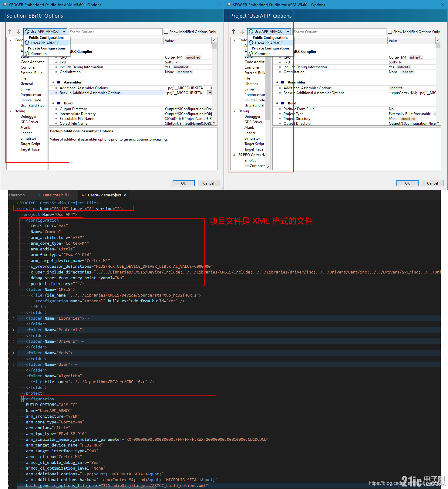Collapse ES PRO Cortex-M node in Project dialog
The height and width of the screenshot is (489, 448).
[x=234, y=155]
